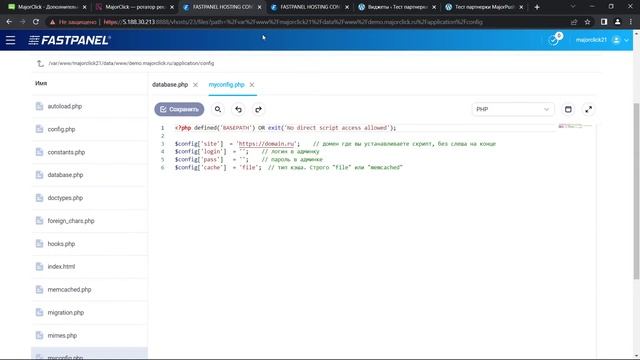Switch to the Виджеты WordPress browser tab
This screenshot has height=360, width=640.
397,7
